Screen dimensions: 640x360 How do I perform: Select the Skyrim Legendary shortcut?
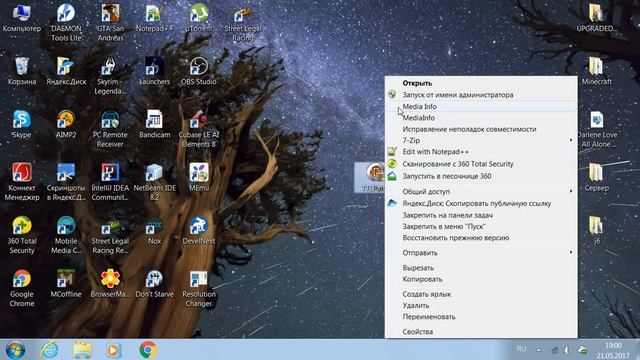[110, 76]
